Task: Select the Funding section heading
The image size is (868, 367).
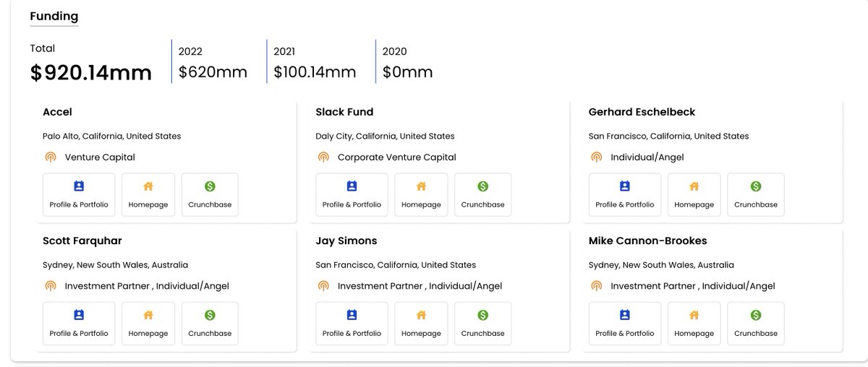Action: 54,16
